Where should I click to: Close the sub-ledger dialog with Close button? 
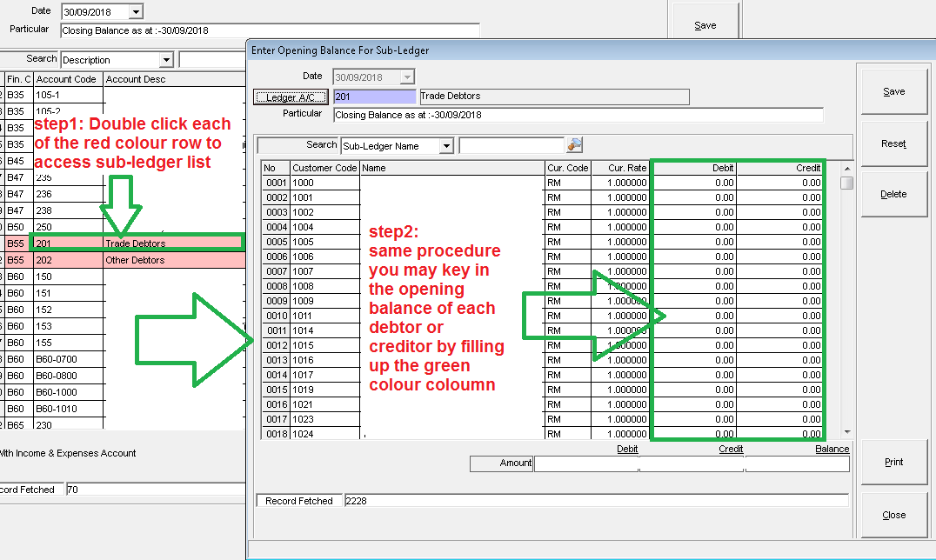tap(893, 515)
